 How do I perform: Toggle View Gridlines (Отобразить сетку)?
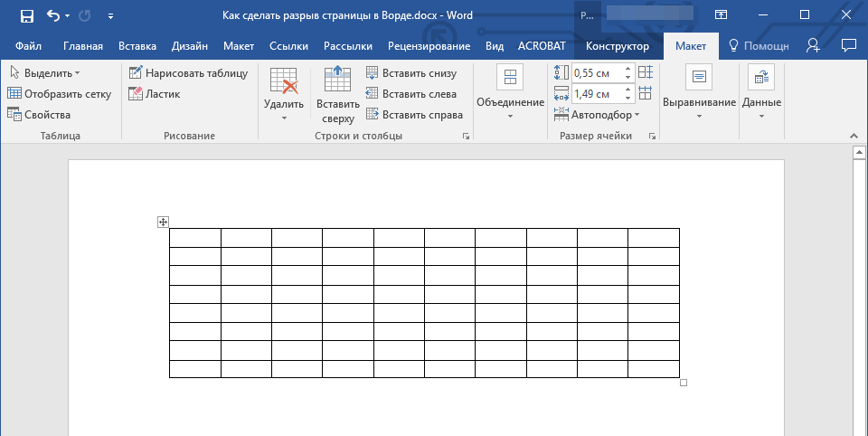tap(59, 93)
